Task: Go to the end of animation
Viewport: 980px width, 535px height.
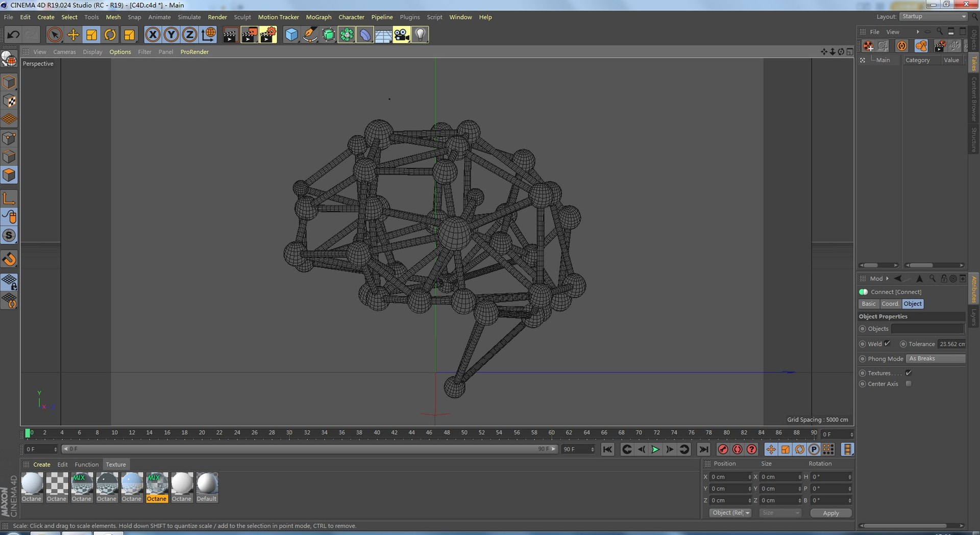Action: click(x=703, y=449)
